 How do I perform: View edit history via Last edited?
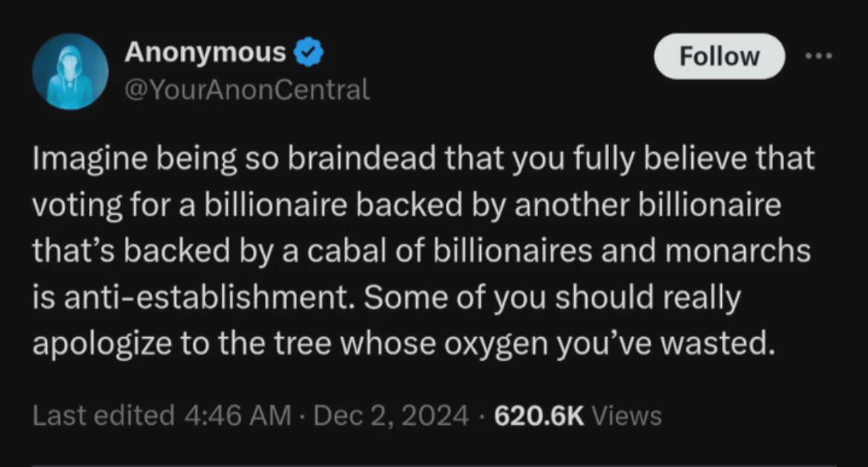click(102, 416)
